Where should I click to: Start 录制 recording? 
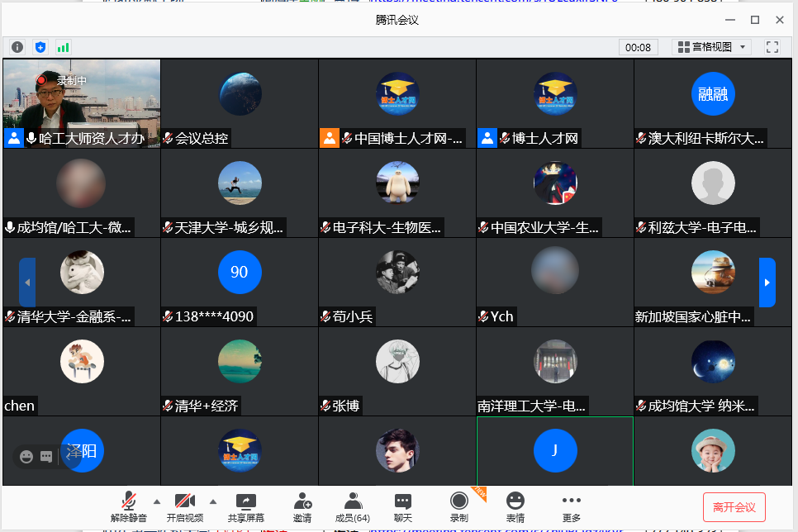(459, 507)
